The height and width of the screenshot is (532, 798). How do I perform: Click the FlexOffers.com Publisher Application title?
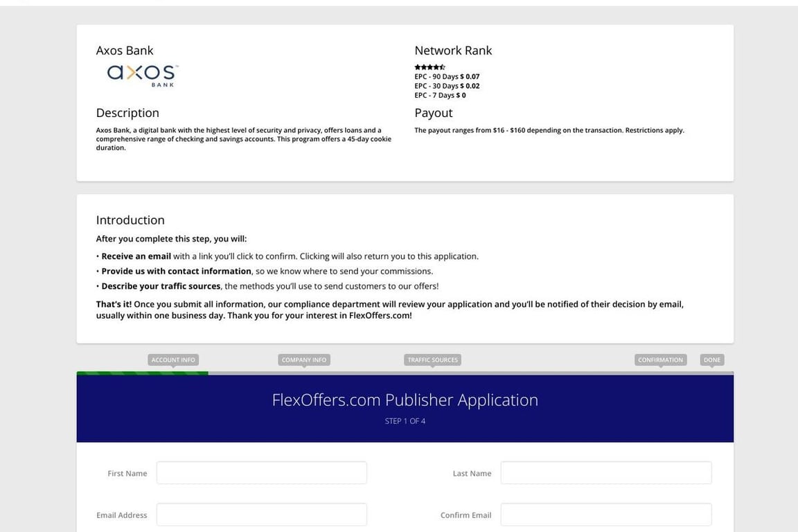pyautogui.click(x=405, y=399)
